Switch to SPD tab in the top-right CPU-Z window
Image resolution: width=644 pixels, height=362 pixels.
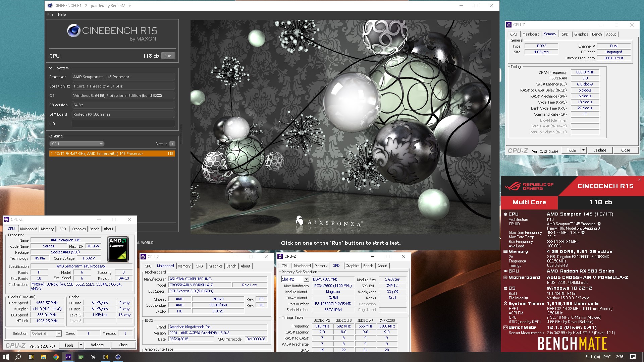coord(565,34)
